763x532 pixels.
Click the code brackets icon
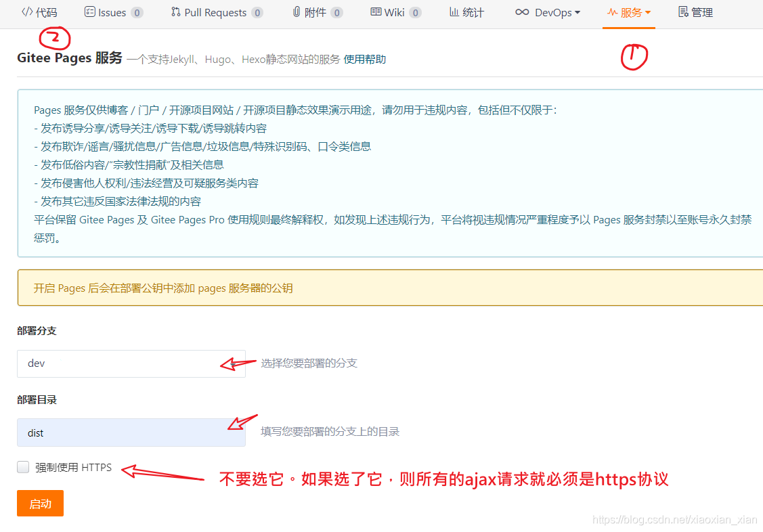(27, 12)
